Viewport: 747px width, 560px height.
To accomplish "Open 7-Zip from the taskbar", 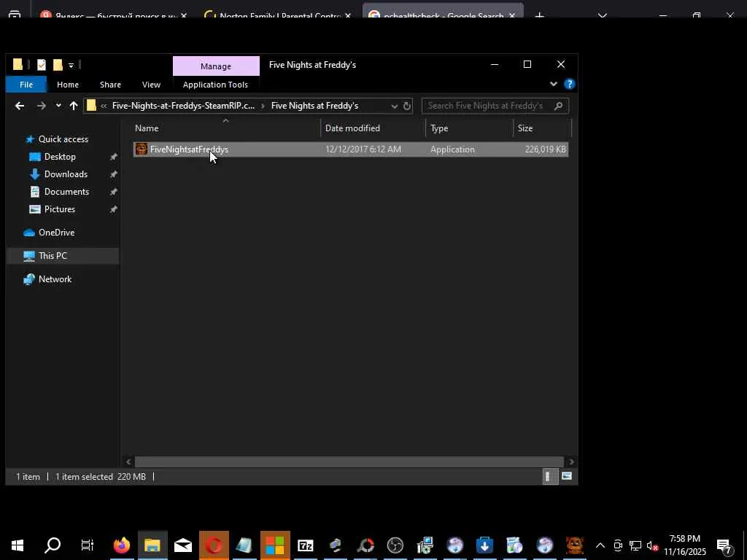I will click(306, 545).
